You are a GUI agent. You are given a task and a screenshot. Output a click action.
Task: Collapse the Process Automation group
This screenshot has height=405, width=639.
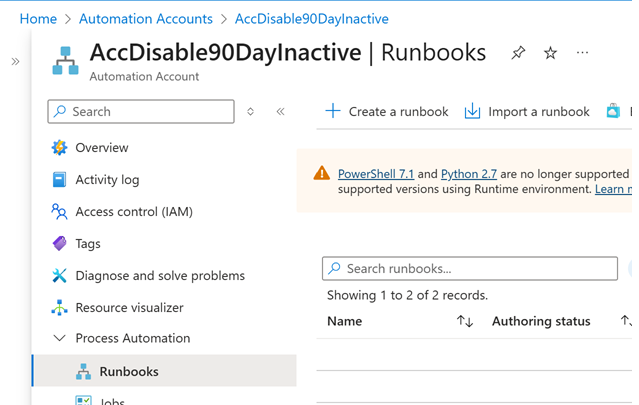click(x=59, y=338)
